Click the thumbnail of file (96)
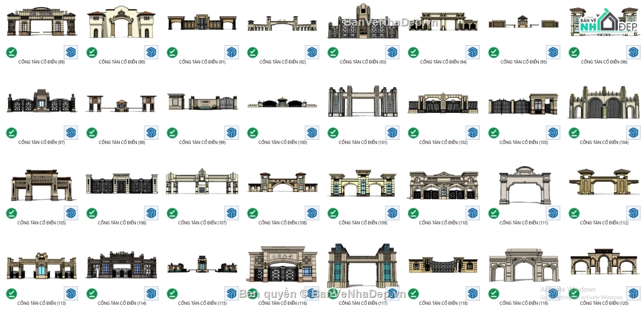Screen dimensions: 644x309 point(604,21)
